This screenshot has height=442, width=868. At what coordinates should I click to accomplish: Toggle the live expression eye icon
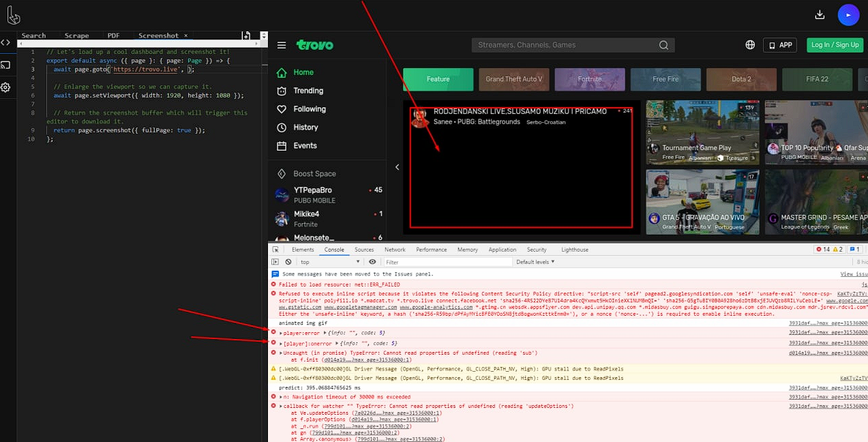point(372,261)
